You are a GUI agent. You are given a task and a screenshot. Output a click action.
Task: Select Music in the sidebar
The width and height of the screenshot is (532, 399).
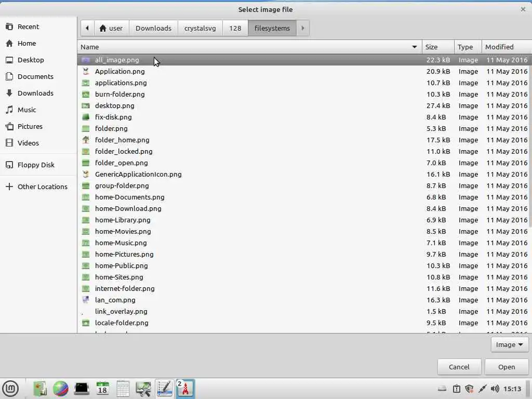coord(21,110)
